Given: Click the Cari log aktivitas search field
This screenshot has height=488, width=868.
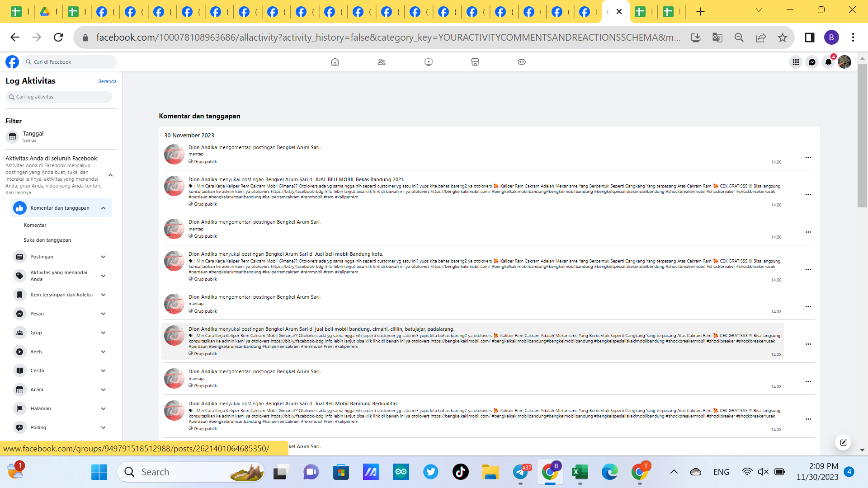Looking at the screenshot, I should point(59,97).
